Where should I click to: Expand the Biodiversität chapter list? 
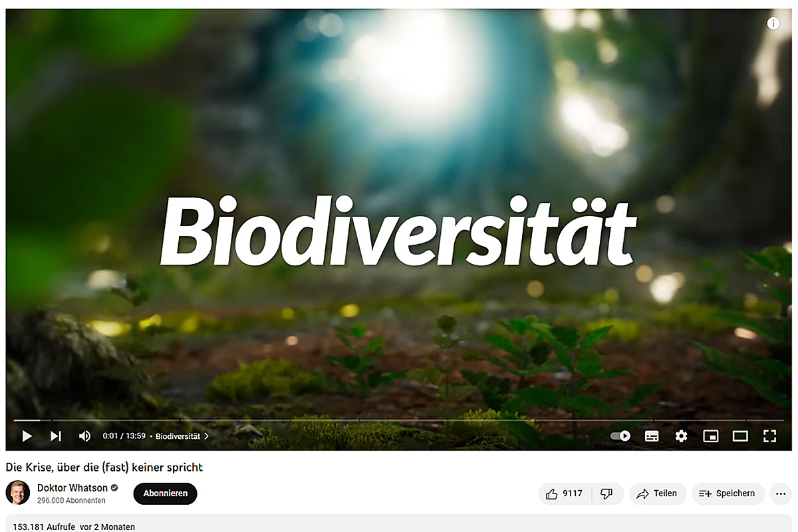[x=182, y=436]
